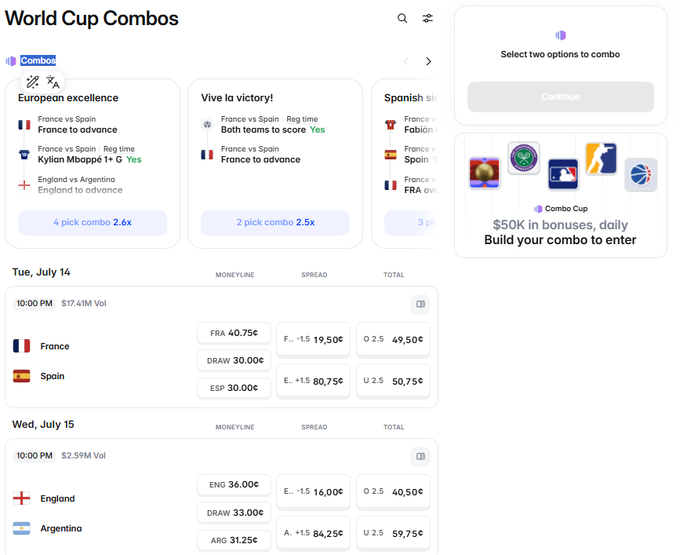This screenshot has width=680, height=555.
Task: Open the Vive la victory! combo card title
Action: (x=237, y=98)
